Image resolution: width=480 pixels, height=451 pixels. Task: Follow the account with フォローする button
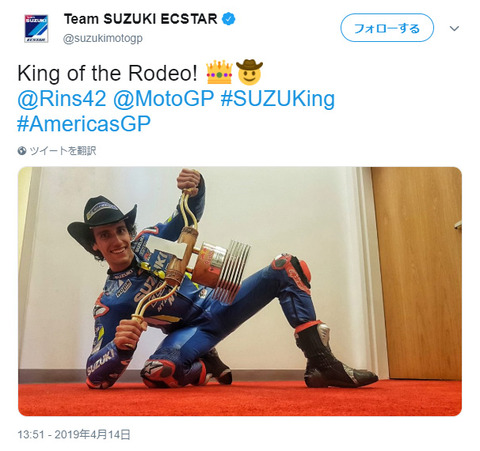(x=387, y=28)
